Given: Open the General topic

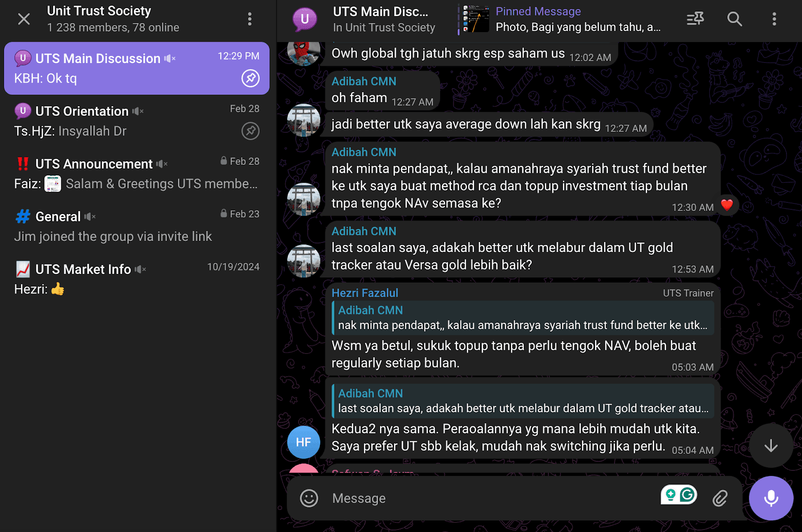Looking at the screenshot, I should coord(137,226).
